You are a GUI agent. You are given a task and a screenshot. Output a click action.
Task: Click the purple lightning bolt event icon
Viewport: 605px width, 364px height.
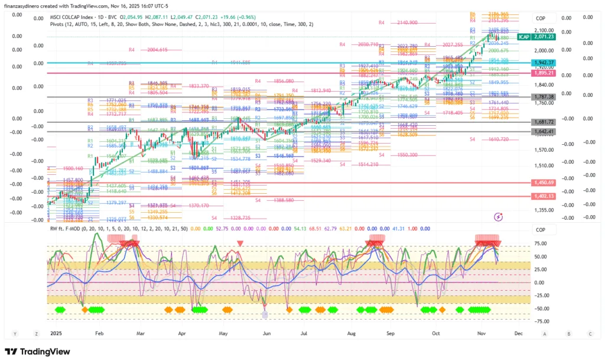point(498,217)
